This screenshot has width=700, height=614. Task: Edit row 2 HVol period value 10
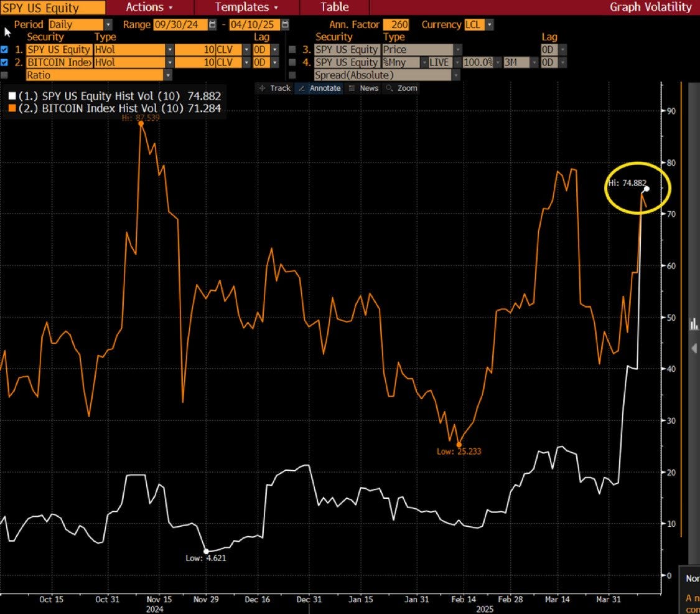click(x=195, y=62)
